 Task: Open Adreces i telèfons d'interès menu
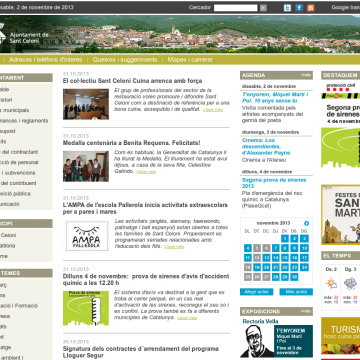(46, 60)
